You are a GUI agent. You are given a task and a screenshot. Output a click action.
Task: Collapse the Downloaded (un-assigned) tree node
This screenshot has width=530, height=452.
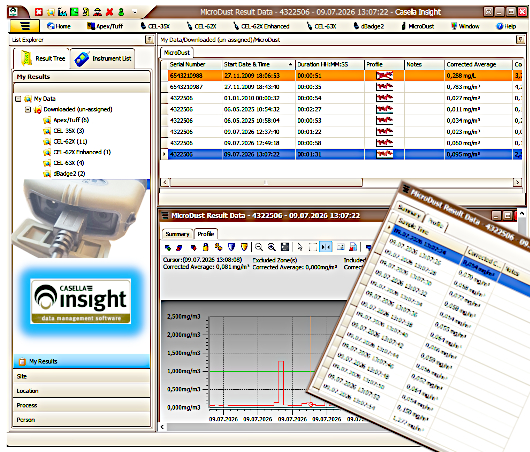(x=28, y=110)
